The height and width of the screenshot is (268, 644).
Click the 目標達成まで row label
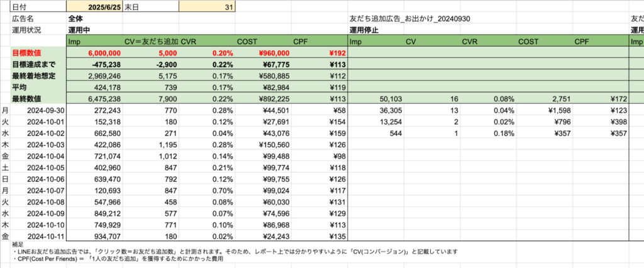tap(38, 65)
